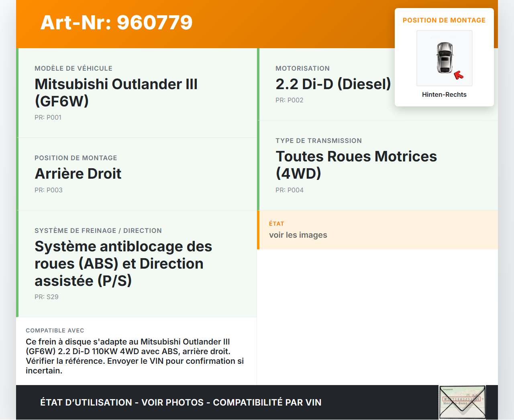Click the orange POSITION DE MONTAGE card title

click(444, 20)
